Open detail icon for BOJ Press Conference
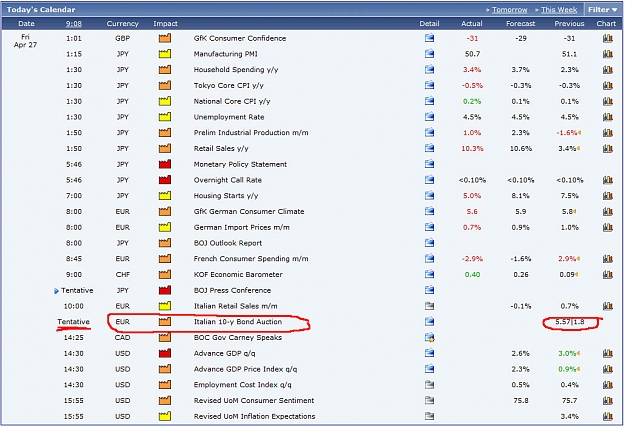The height and width of the screenshot is (426, 625). click(x=429, y=290)
